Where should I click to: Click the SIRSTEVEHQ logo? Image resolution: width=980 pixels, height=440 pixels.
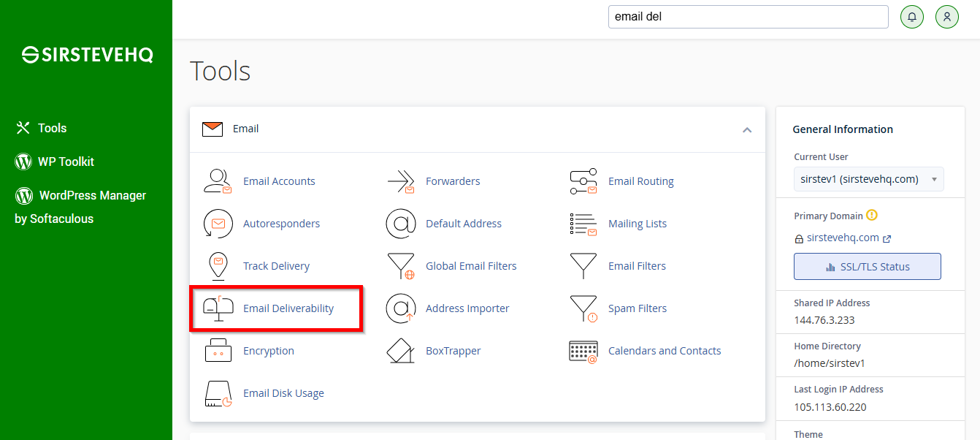pyautogui.click(x=87, y=55)
